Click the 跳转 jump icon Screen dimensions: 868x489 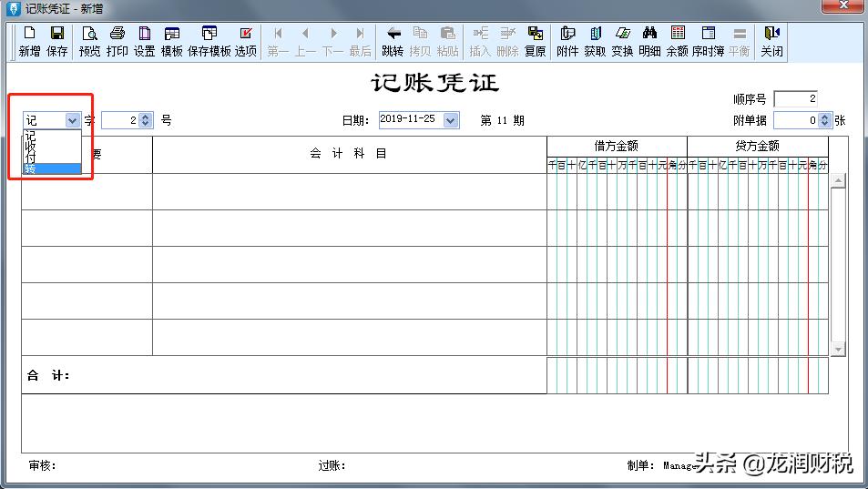click(x=393, y=42)
